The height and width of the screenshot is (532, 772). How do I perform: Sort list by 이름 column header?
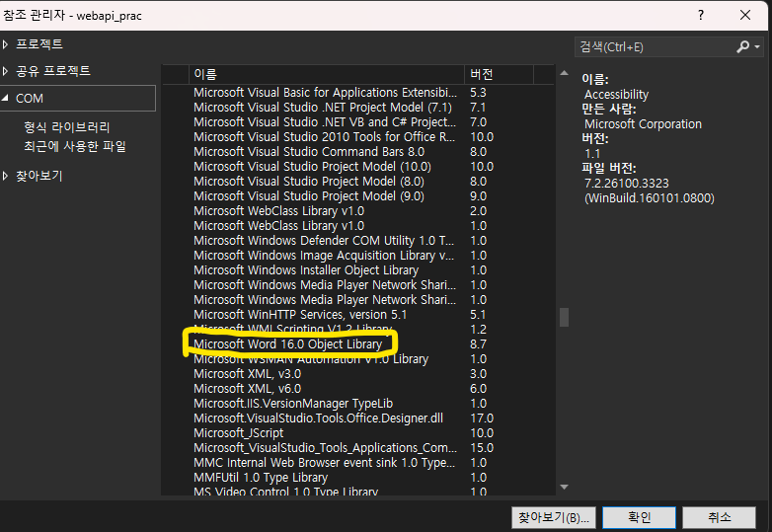[327, 74]
